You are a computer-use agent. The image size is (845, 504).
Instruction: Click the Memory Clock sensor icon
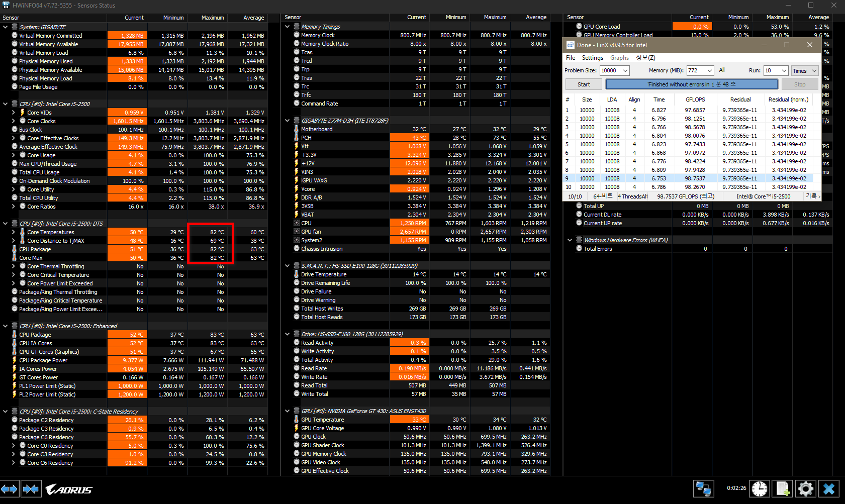(297, 35)
